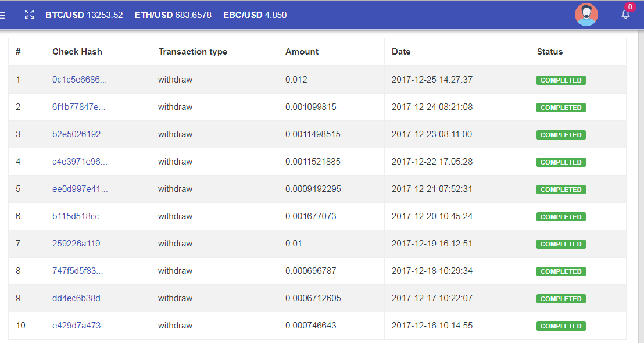The height and width of the screenshot is (343, 644).
Task: Open check hash b2e5026192 link
Action: (x=80, y=134)
